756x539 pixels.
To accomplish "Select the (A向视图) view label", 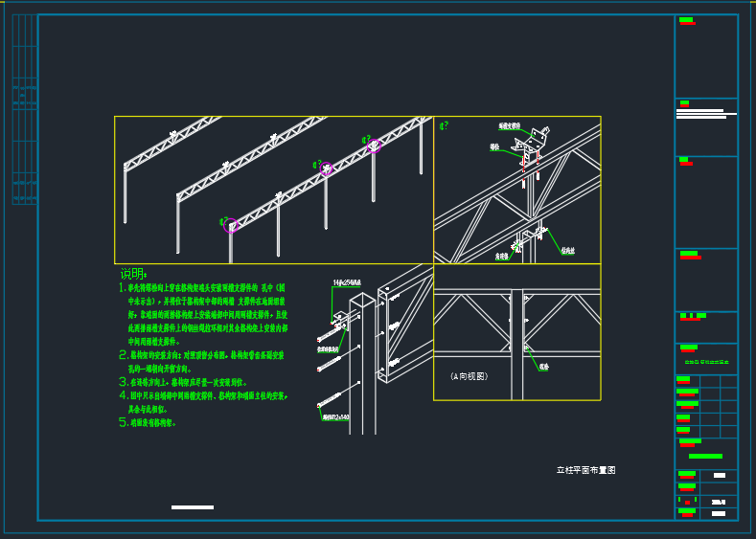I will click(x=469, y=377).
